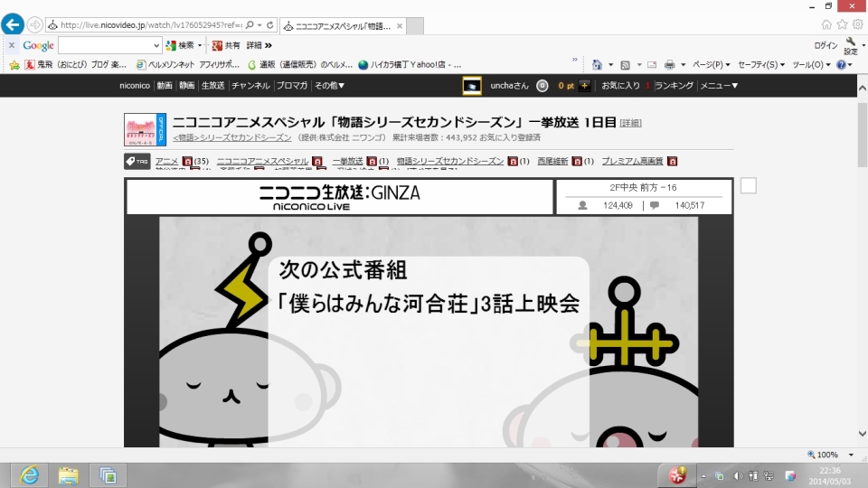Open 動画 in the niconico header
The image size is (868, 488).
(165, 86)
